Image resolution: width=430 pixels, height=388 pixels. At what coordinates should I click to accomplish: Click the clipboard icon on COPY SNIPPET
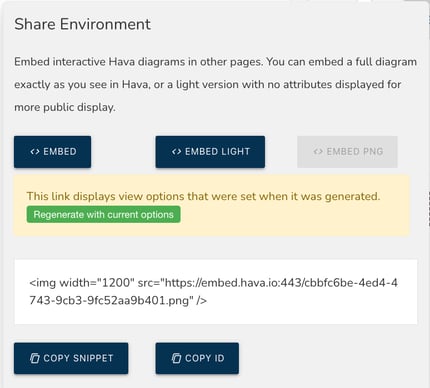[x=35, y=358]
